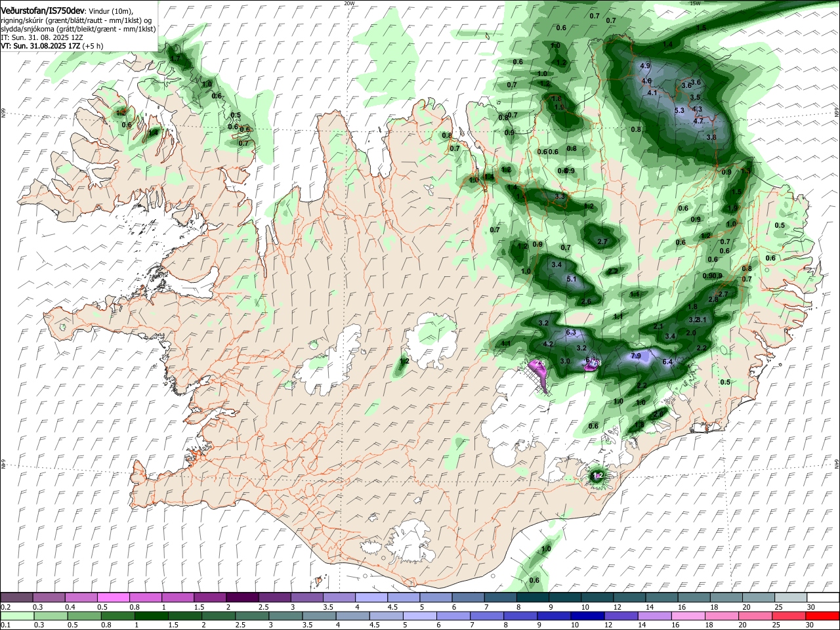This screenshot has height=630, width=840.
Task: Click the '20W' longitude label
Action: (x=348, y=3)
